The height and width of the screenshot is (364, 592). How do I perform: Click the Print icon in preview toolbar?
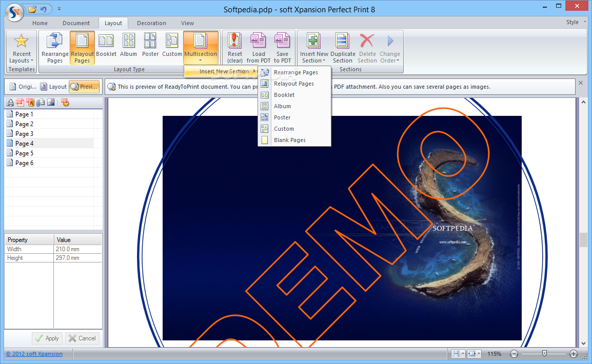(x=10, y=103)
